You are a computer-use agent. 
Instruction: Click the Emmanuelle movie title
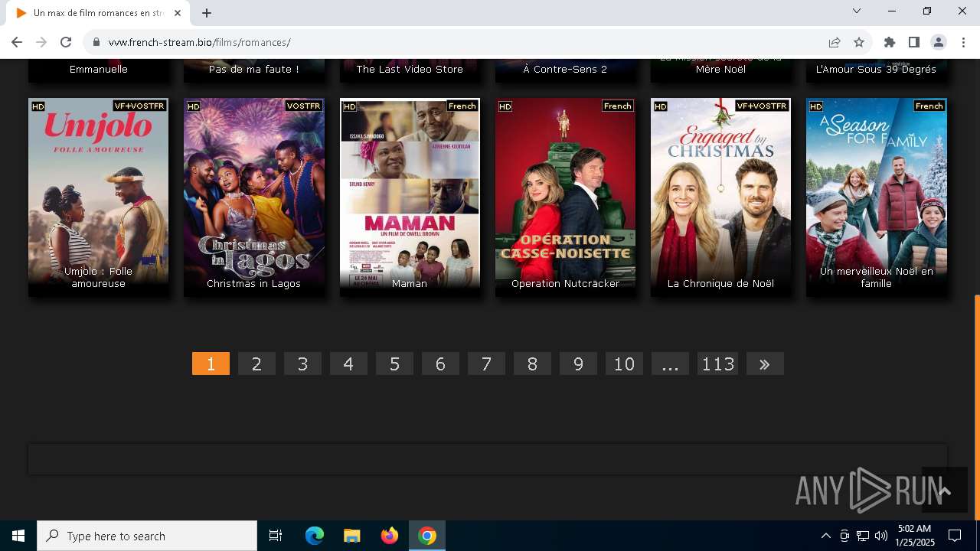pyautogui.click(x=98, y=69)
